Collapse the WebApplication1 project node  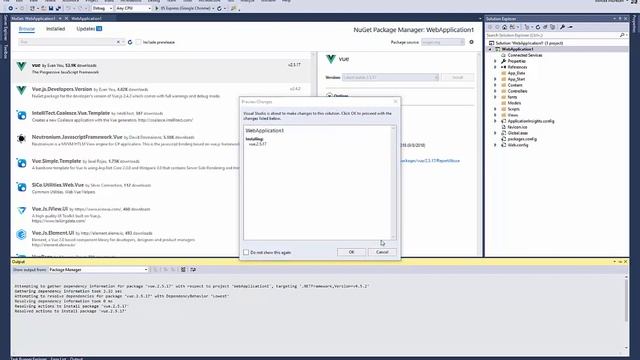pyautogui.click(x=490, y=49)
